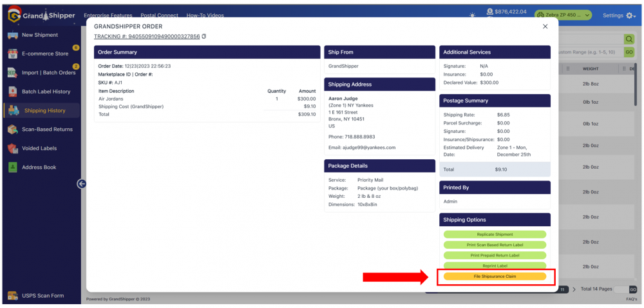Open the Address Book page
This screenshot has height=308, width=644.
[39, 167]
